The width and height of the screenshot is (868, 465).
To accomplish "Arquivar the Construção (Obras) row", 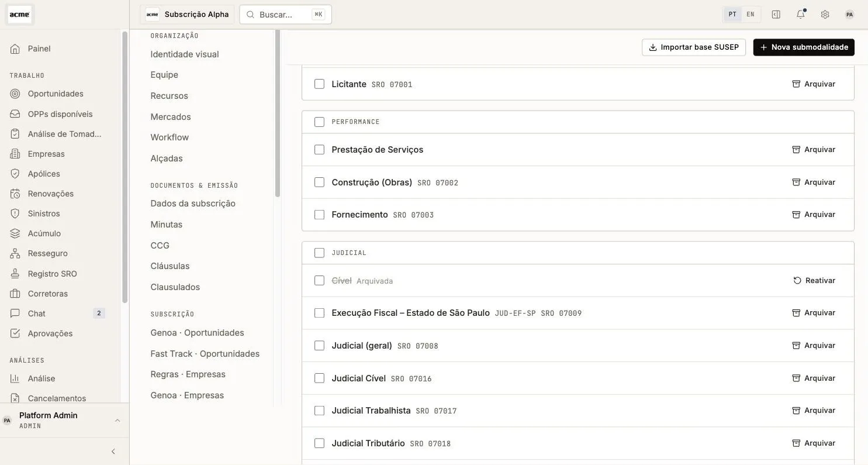I will click(x=814, y=182).
